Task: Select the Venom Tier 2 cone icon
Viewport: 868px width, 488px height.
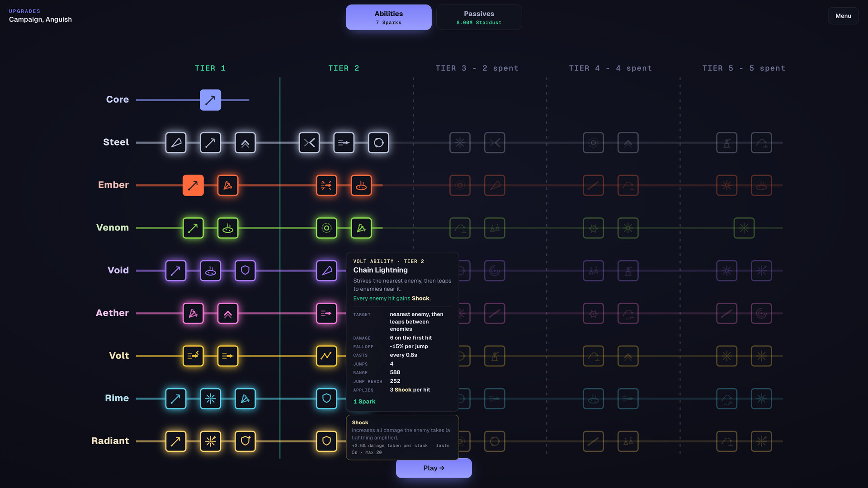Action: click(361, 228)
